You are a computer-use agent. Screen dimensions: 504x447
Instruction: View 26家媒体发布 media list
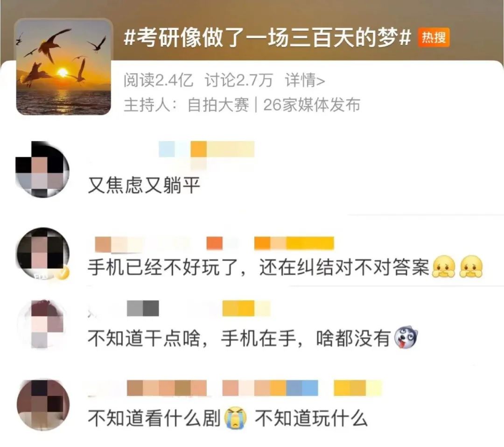(312, 105)
